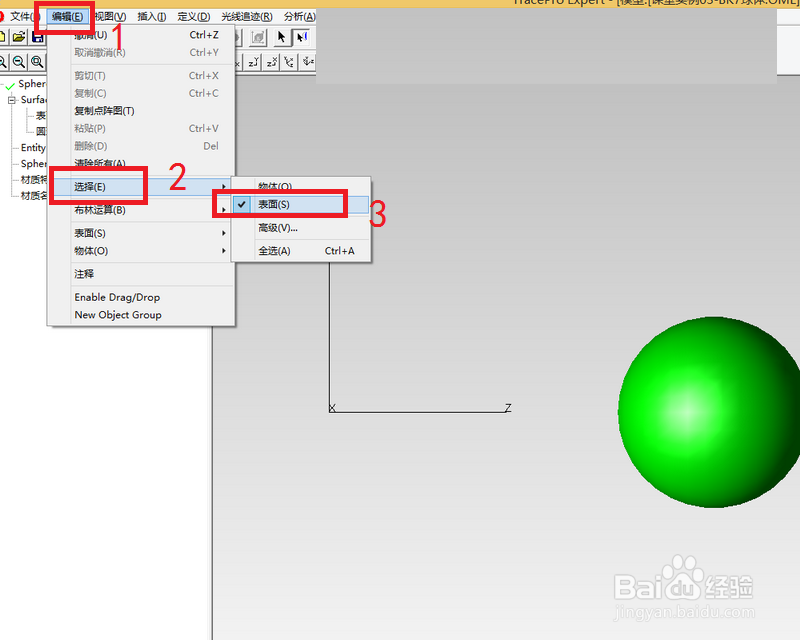Open the 定义(D) menu
This screenshot has height=640, width=800.
tap(193, 16)
